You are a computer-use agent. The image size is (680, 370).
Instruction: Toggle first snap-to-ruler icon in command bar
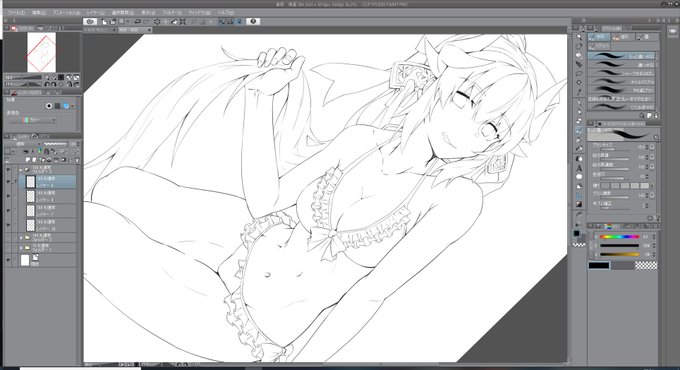(x=222, y=21)
